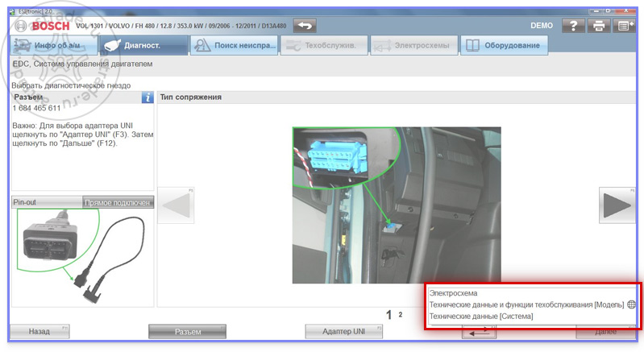Select the Прямое подключен sub-tab

tap(118, 202)
